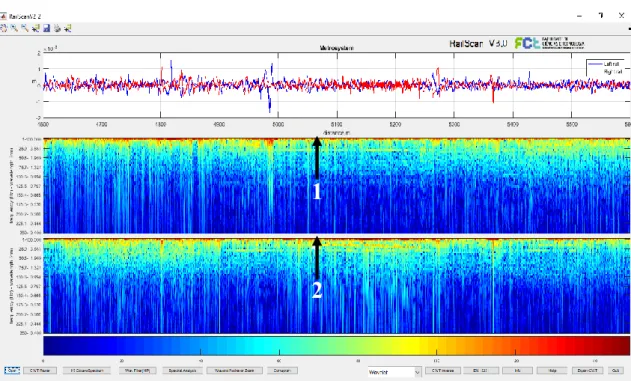Minimize the RailScan window
Viewport: 631px width, 381px height.
tap(579, 16)
